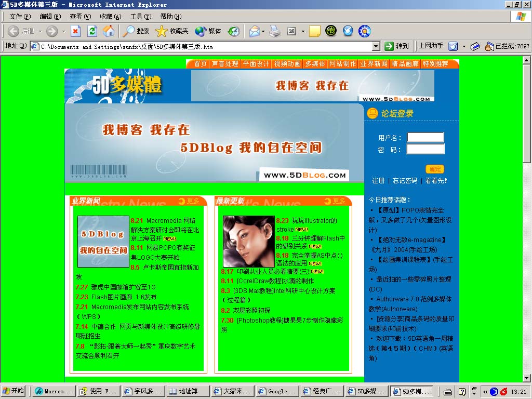Click 更多 in the 最新更新 header
The width and height of the screenshot is (532, 399).
pyautogui.click(x=339, y=201)
